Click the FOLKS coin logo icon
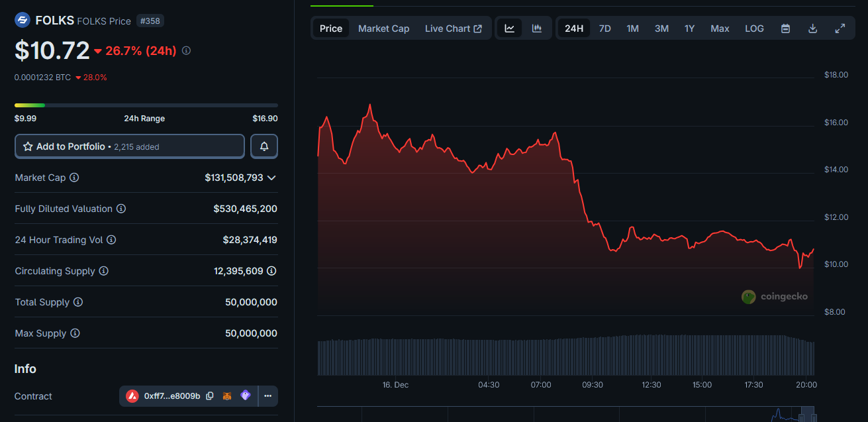This screenshot has height=422, width=868. click(23, 21)
